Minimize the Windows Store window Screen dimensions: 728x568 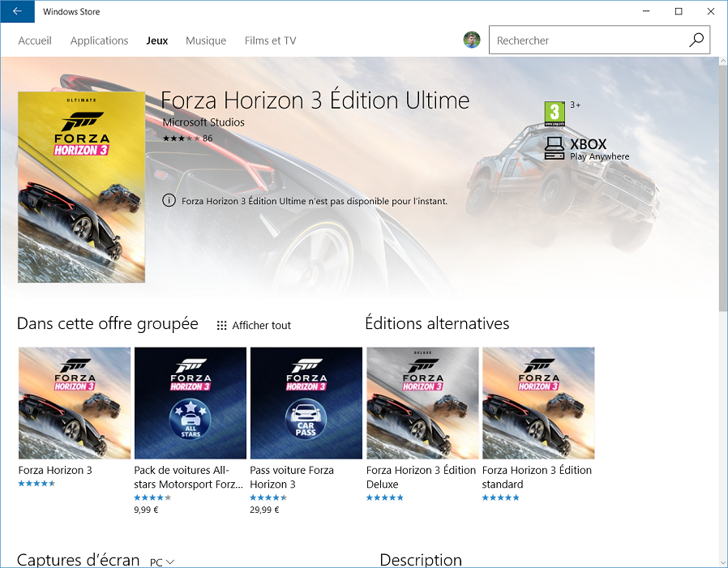pos(646,11)
